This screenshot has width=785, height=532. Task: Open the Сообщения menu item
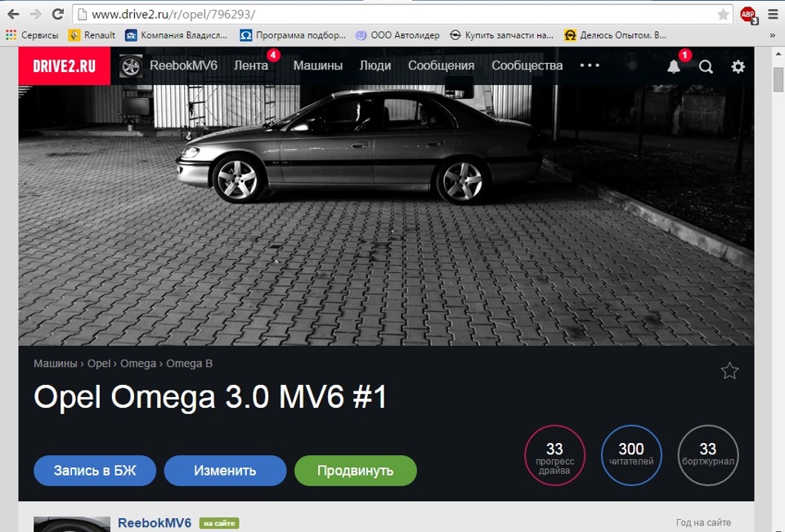(441, 65)
